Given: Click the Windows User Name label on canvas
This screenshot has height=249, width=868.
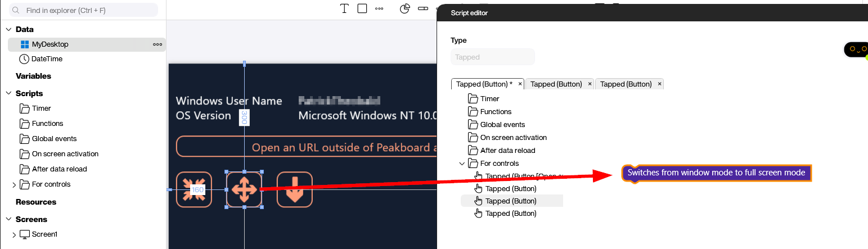Looking at the screenshot, I should click(229, 101).
